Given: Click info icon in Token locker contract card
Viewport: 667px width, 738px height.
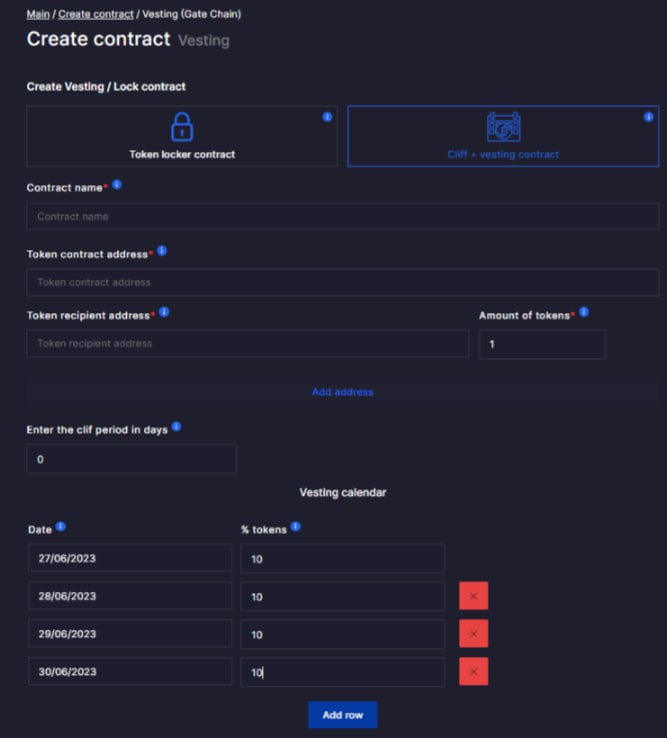Looking at the screenshot, I should coord(328,117).
